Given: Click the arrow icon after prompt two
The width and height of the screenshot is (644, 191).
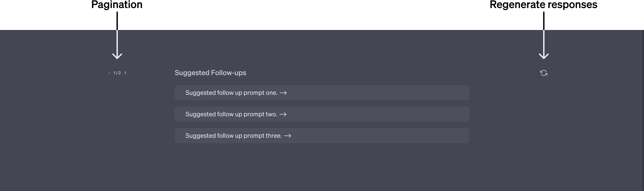Looking at the screenshot, I should coord(283,114).
